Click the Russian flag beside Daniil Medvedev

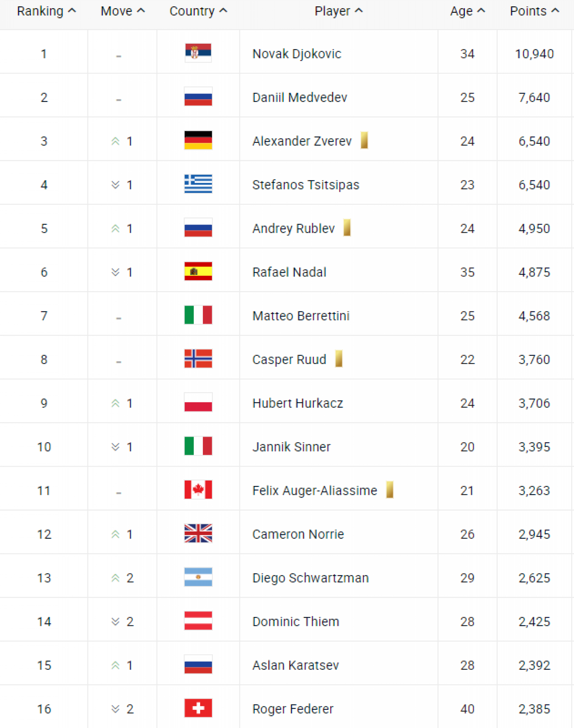tap(198, 97)
